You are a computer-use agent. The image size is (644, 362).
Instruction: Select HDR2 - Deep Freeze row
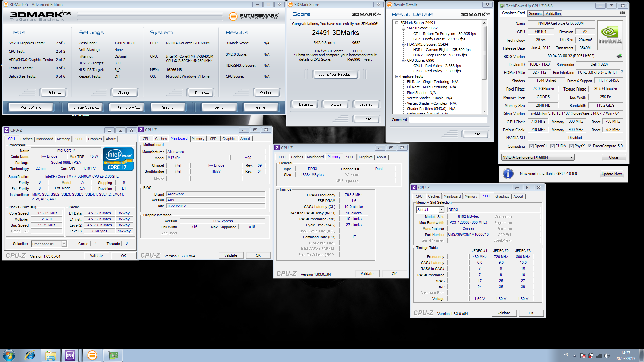(x=440, y=55)
